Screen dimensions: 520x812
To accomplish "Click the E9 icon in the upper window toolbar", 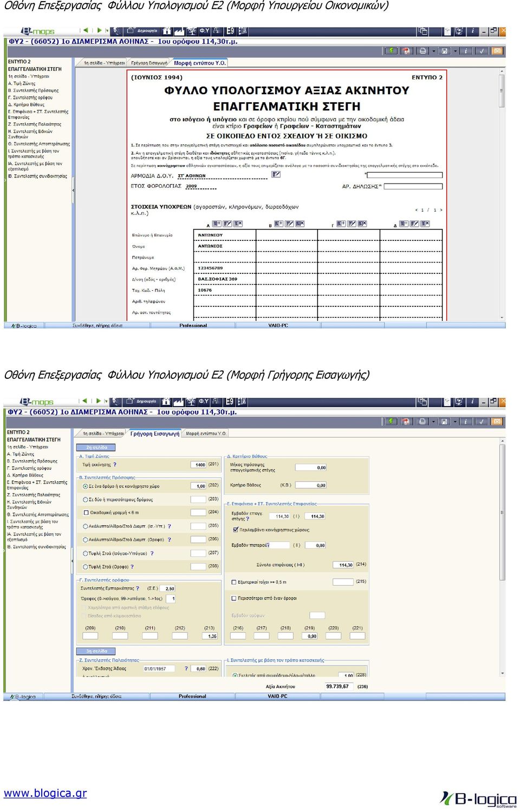I will (x=230, y=31).
